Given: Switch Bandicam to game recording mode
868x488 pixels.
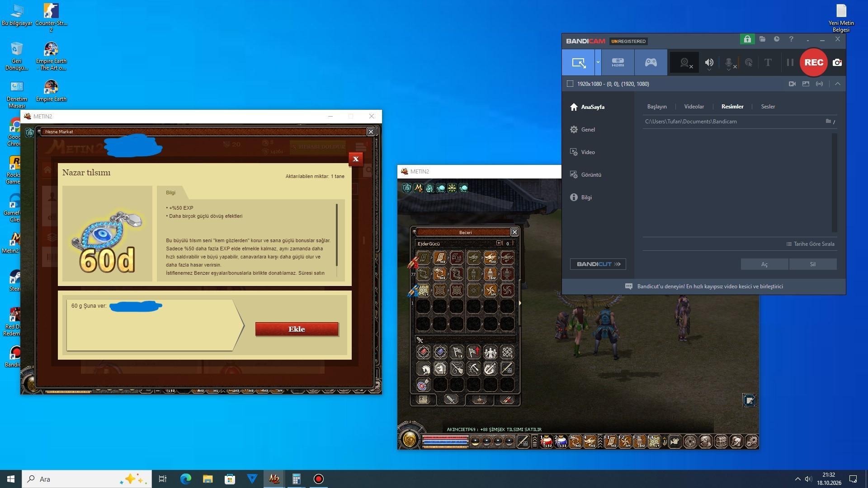Looking at the screenshot, I should (x=651, y=62).
